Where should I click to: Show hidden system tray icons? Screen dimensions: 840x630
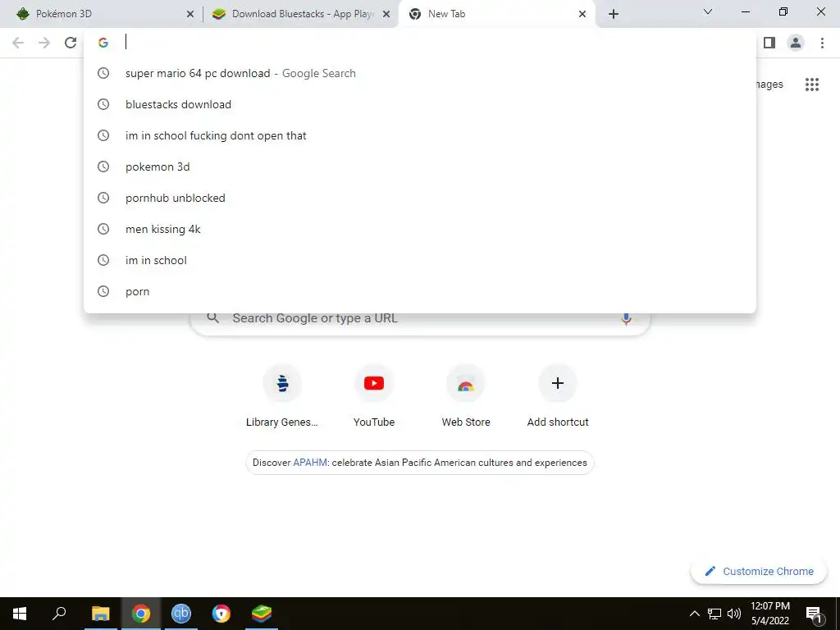pos(694,614)
